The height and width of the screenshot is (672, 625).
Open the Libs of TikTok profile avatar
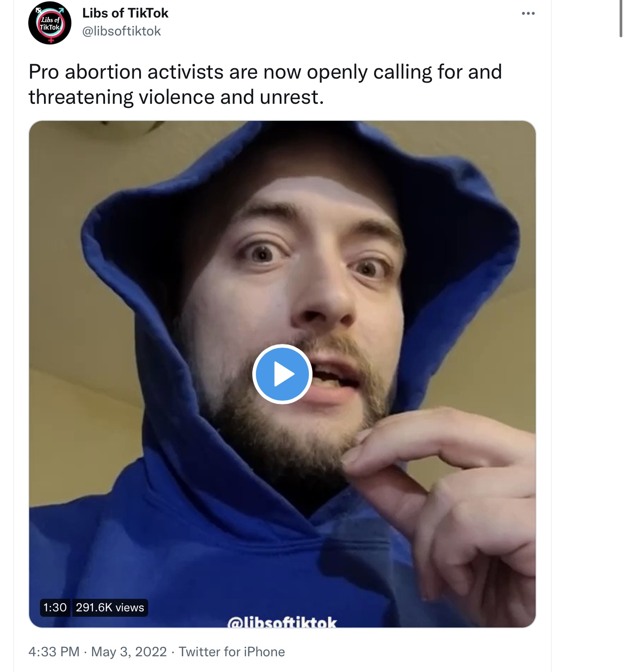click(50, 23)
